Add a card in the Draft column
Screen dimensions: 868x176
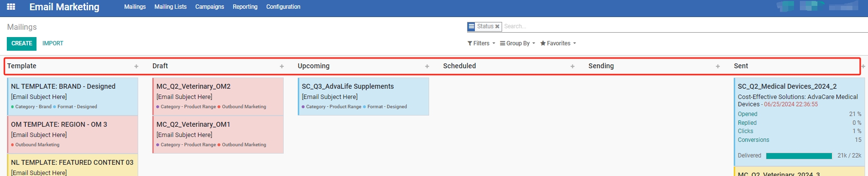282,66
